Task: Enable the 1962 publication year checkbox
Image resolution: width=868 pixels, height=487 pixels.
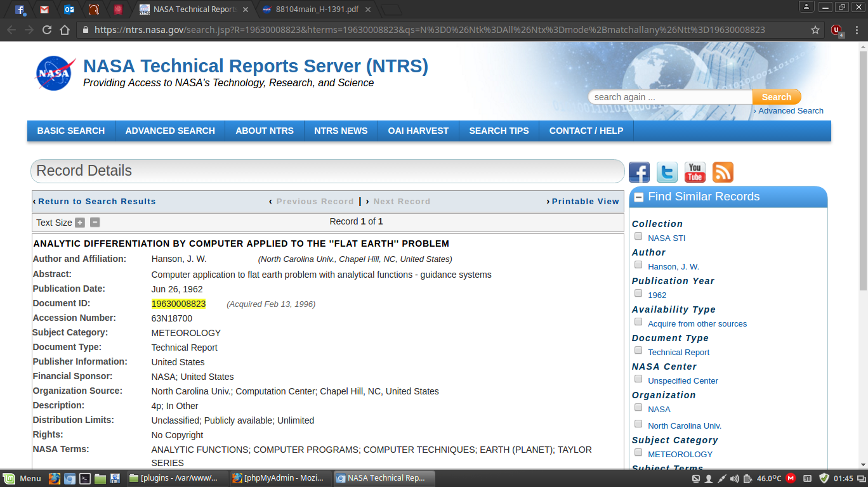Action: click(x=638, y=294)
